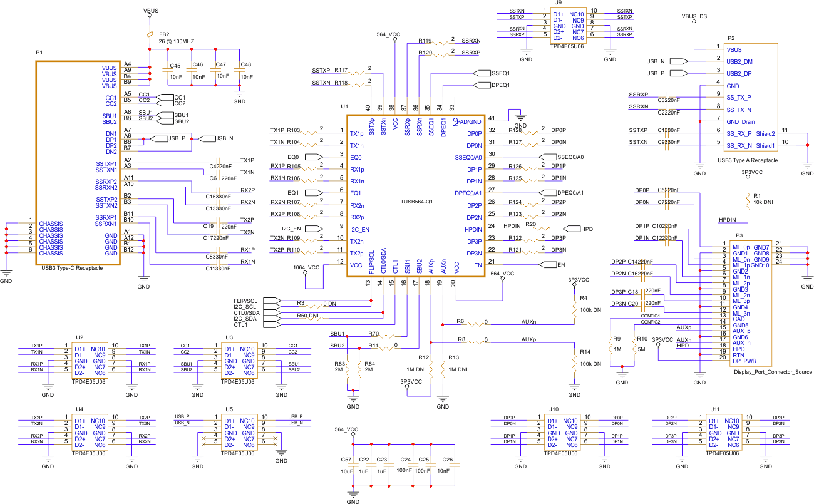This screenshot has width=814, height=504.
Task: Select the U5 designator
Action: pos(229,409)
